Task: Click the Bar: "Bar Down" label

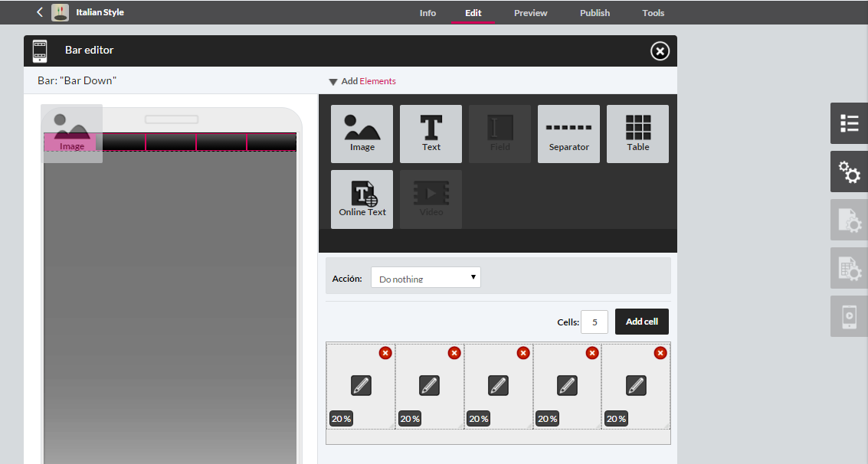Action: [77, 80]
